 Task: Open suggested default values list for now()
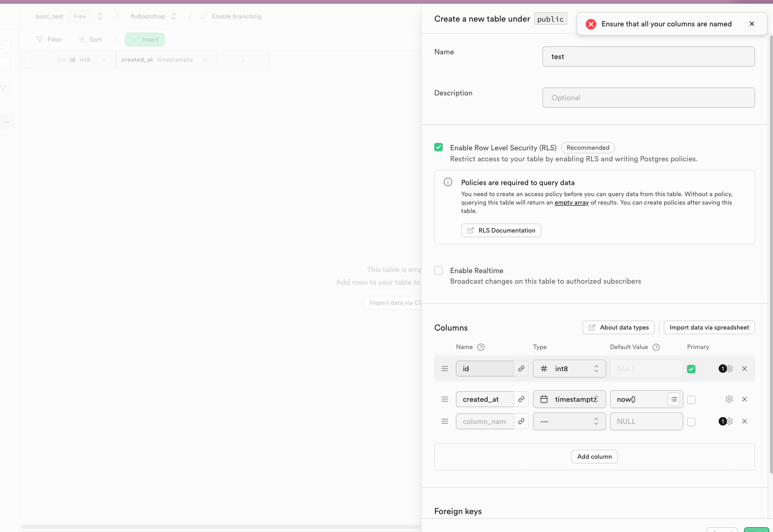[x=674, y=399]
